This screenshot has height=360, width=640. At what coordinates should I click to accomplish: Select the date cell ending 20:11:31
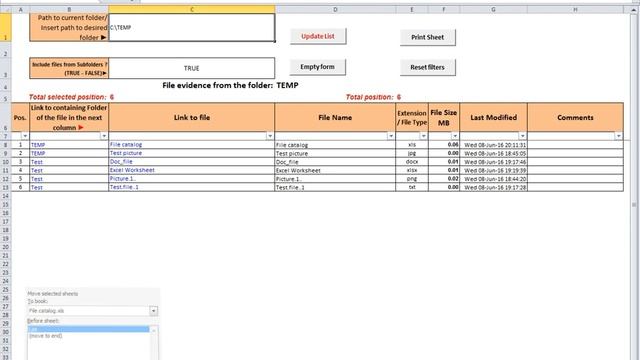tap(493, 145)
